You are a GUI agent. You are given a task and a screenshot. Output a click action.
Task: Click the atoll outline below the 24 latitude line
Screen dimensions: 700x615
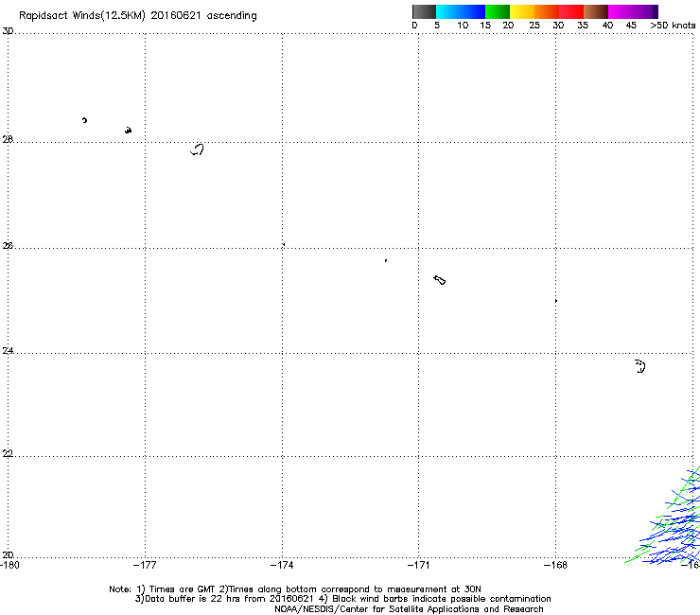pos(640,366)
